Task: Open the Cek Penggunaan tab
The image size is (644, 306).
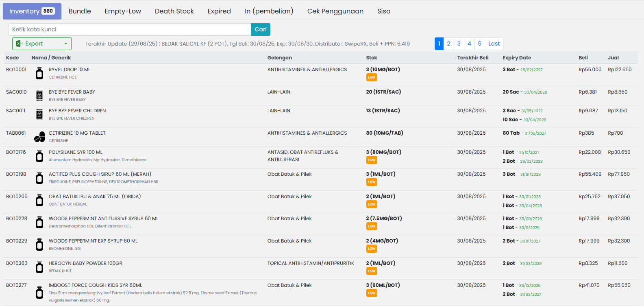Action: click(x=335, y=11)
